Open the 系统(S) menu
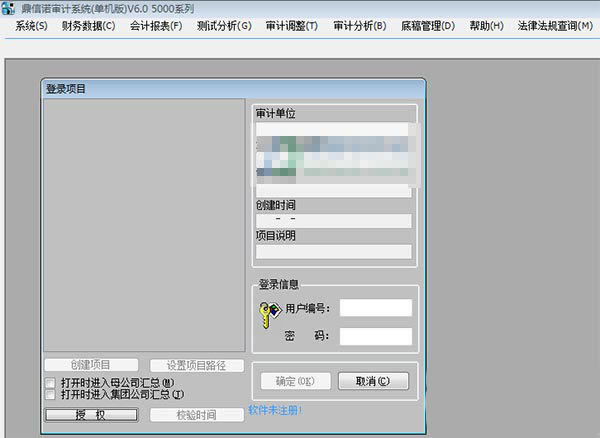 point(31,25)
